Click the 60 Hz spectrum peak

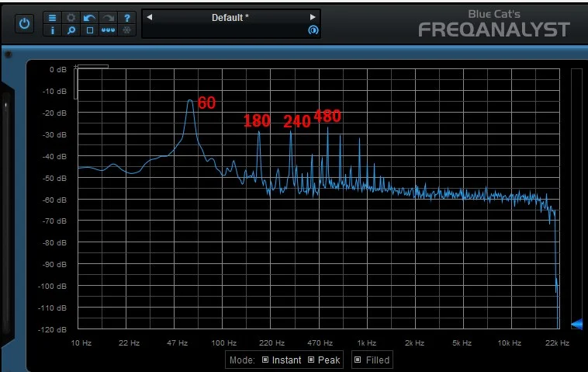191,101
